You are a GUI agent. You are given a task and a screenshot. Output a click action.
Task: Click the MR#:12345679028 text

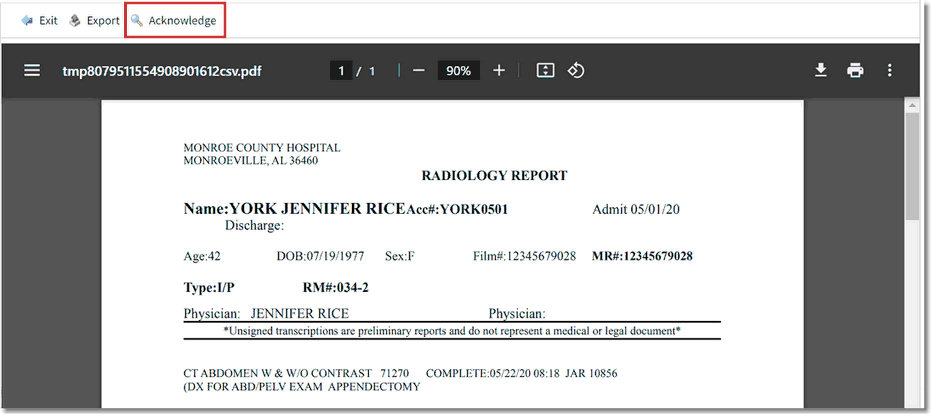point(642,256)
